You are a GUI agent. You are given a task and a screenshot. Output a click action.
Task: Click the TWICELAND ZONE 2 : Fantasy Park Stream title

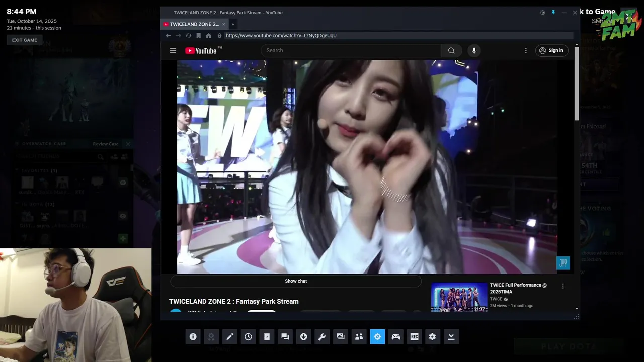click(234, 301)
